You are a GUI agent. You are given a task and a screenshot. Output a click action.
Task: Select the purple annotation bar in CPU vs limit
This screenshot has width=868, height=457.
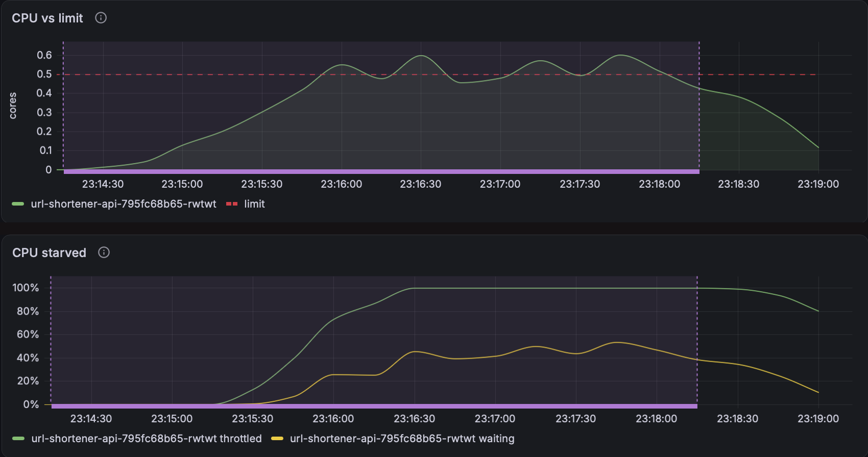381,172
